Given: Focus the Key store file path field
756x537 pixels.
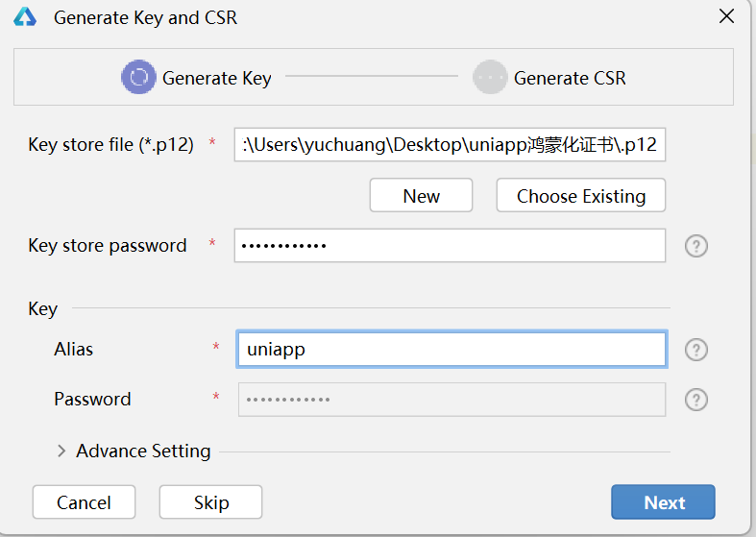Looking at the screenshot, I should point(450,145).
